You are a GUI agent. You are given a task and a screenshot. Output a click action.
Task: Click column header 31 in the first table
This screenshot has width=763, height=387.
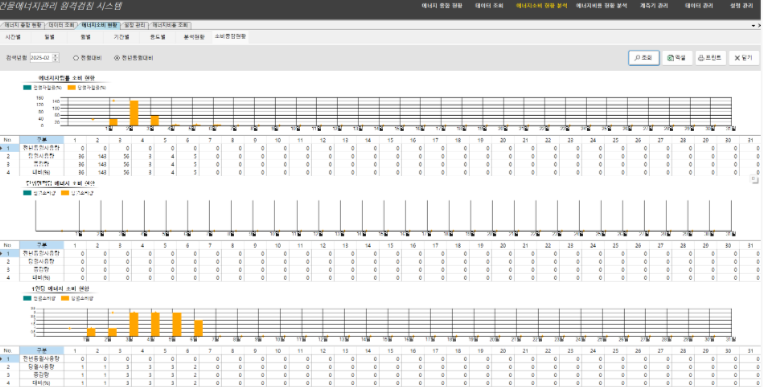(750, 140)
